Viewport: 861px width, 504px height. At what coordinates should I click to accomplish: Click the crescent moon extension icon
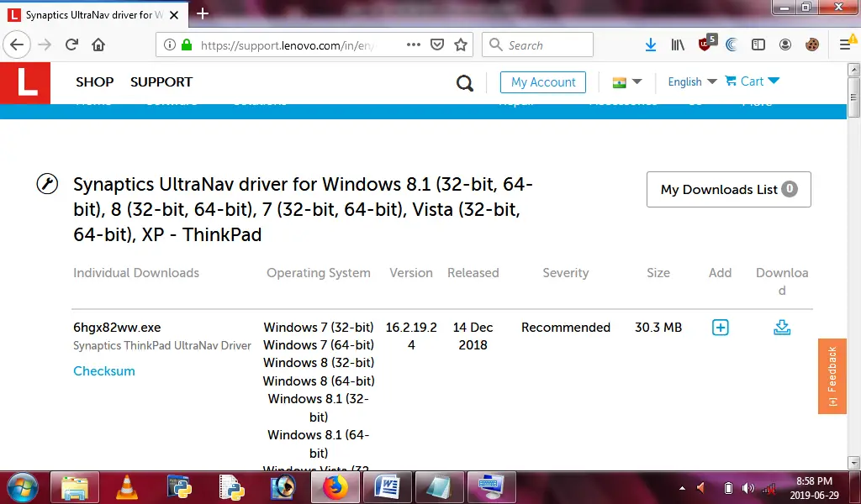coord(732,45)
